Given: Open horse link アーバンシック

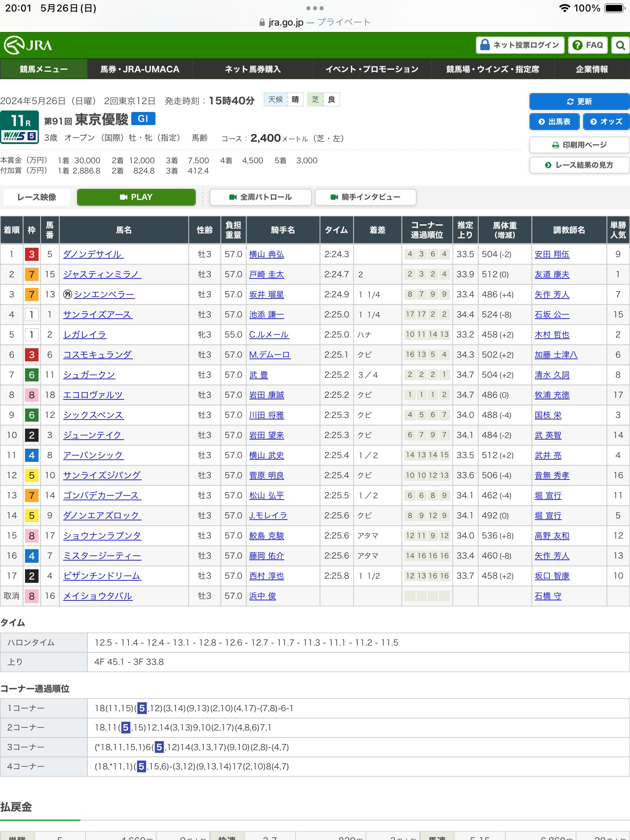Looking at the screenshot, I should click(x=93, y=455).
